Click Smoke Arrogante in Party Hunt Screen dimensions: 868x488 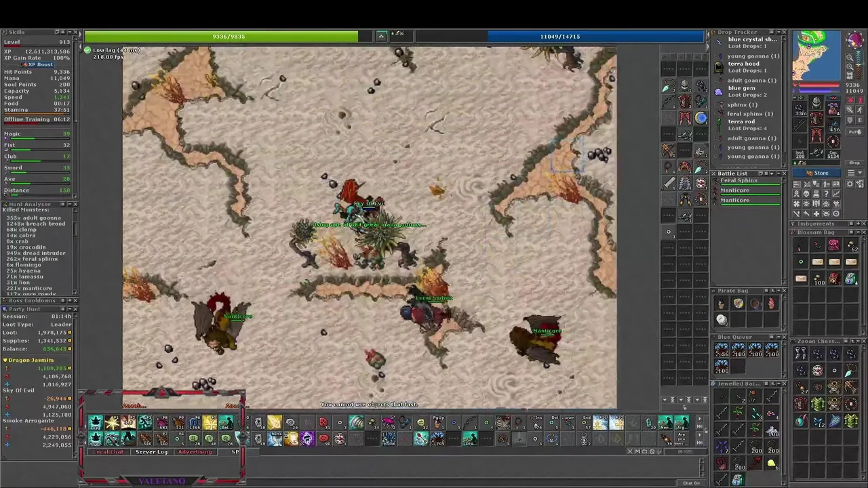point(28,420)
